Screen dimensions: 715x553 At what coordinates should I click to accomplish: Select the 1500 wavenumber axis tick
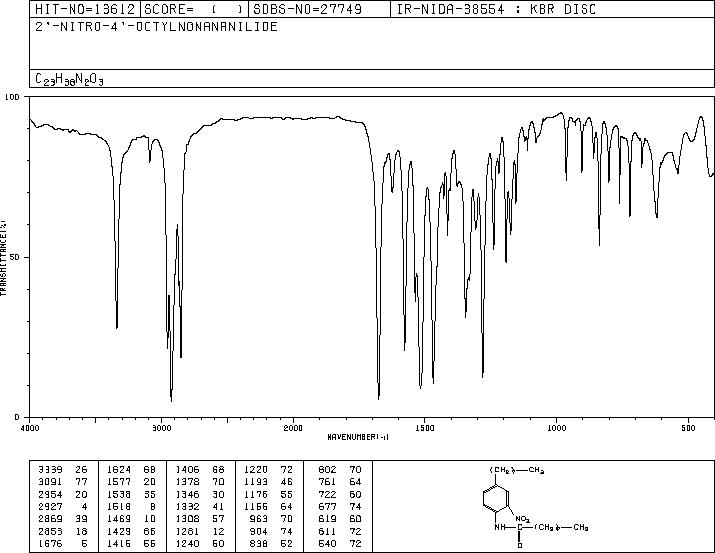coord(423,427)
